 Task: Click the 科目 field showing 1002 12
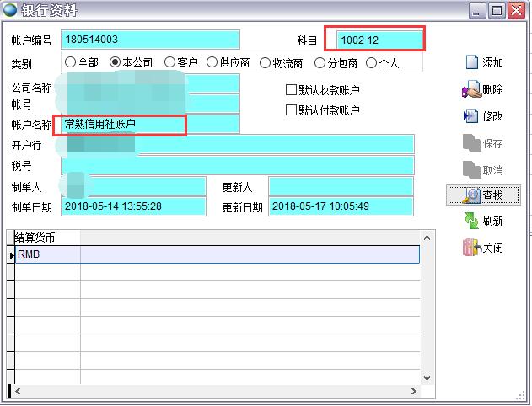[x=379, y=40]
